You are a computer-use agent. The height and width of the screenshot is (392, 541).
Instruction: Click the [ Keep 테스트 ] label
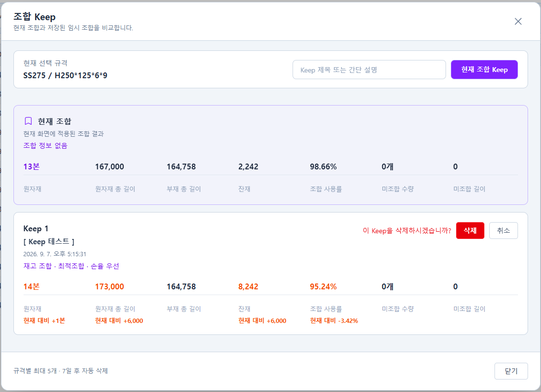point(48,241)
